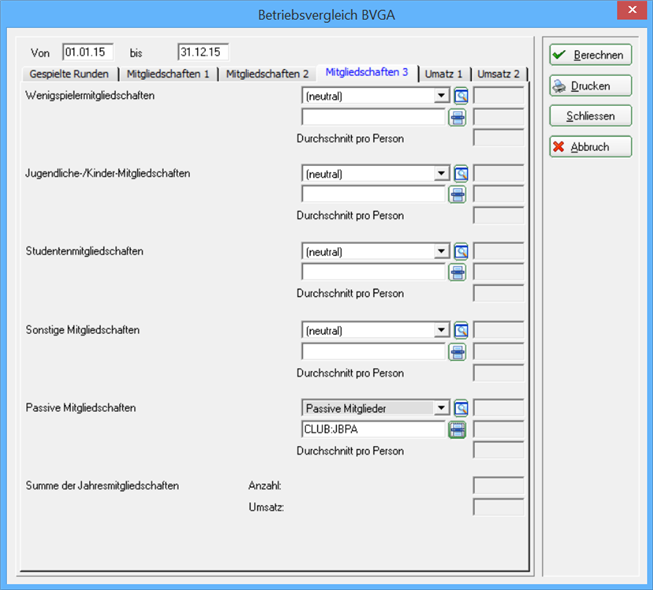Click the CLUB:JBPA text field
The image size is (653, 590).
tap(372, 429)
